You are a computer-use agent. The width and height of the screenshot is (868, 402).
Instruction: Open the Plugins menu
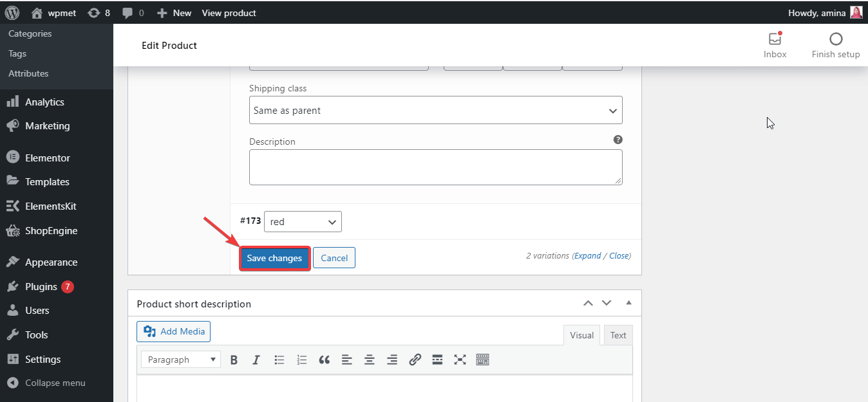tap(41, 287)
